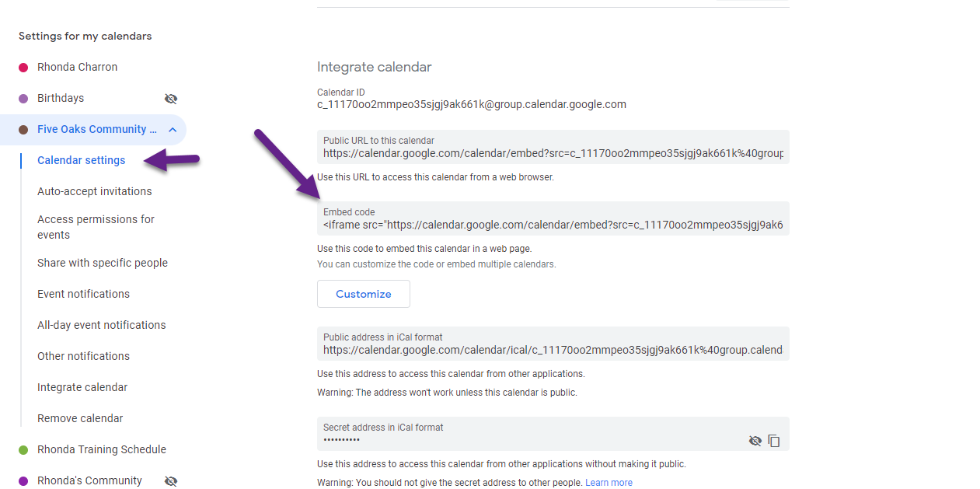Select the Five Oaks Community calendar
Image resolution: width=980 pixels, height=489 pixels.
pyautogui.click(x=97, y=130)
